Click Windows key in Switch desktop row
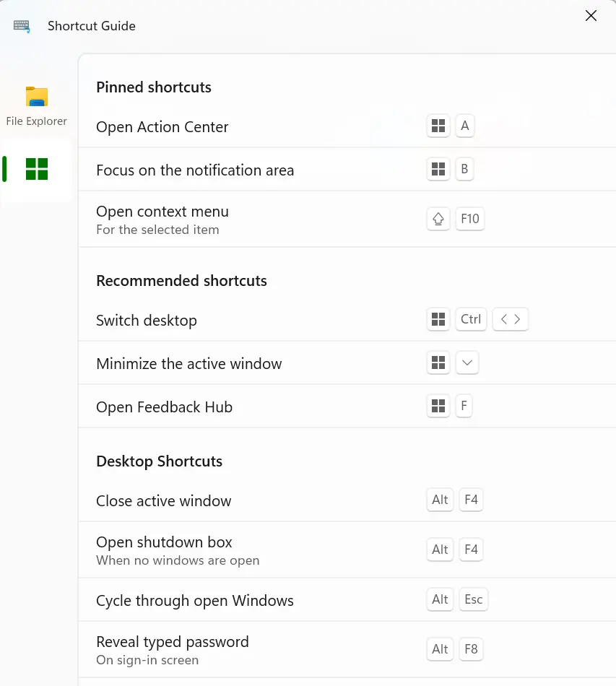This screenshot has height=686, width=616. (x=438, y=319)
